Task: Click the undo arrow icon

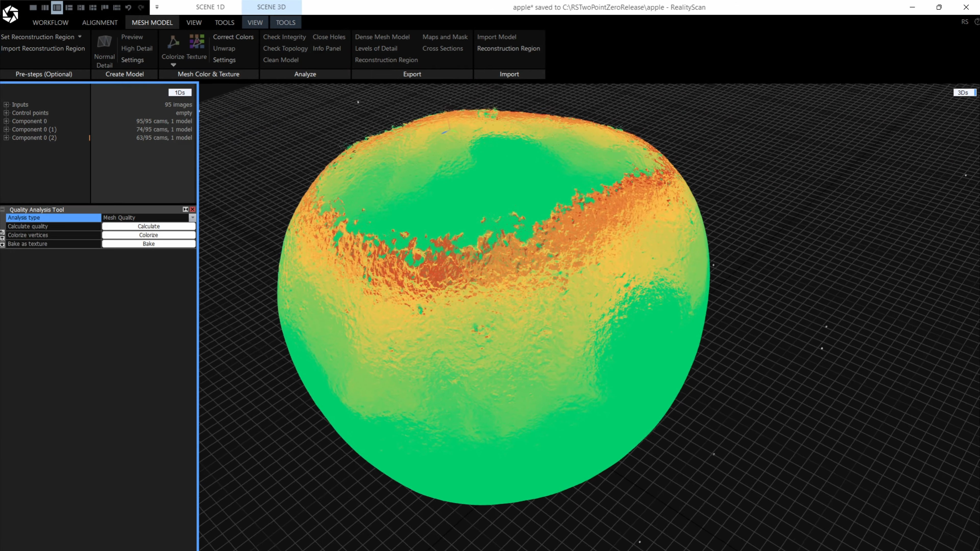Action: pos(129,7)
